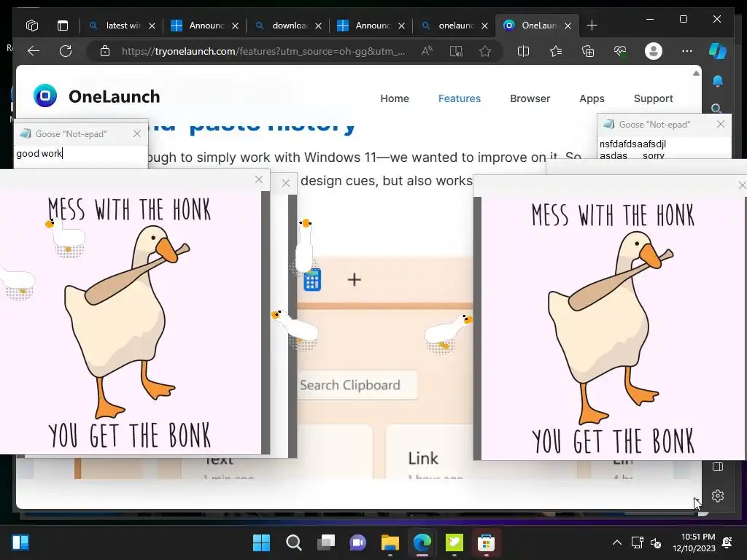Open Settings and more ellipsis menu

click(x=686, y=51)
